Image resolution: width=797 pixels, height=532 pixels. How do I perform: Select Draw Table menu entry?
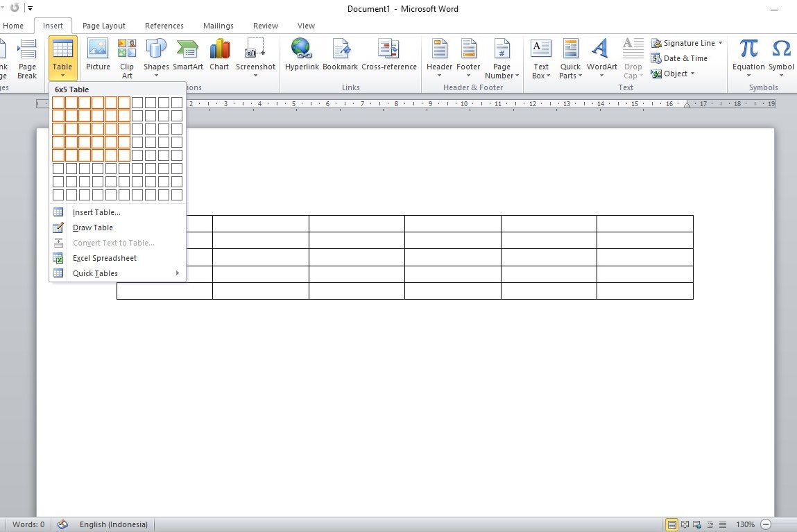92,228
